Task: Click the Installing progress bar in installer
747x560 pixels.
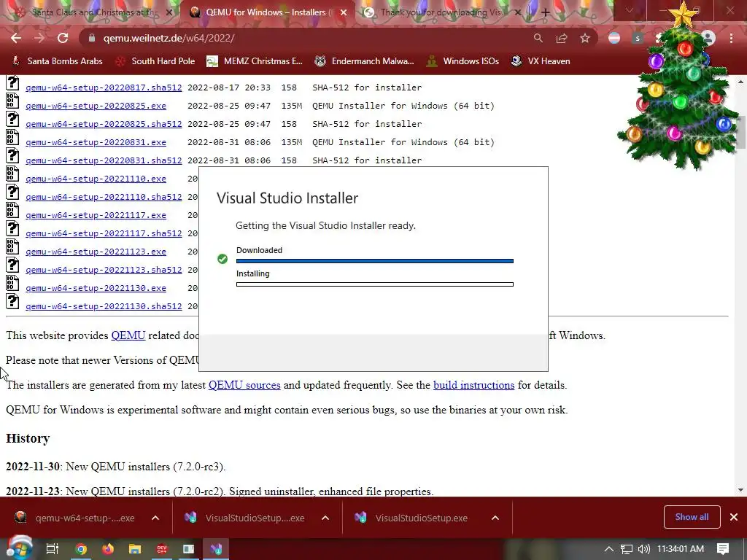Action: tap(375, 284)
